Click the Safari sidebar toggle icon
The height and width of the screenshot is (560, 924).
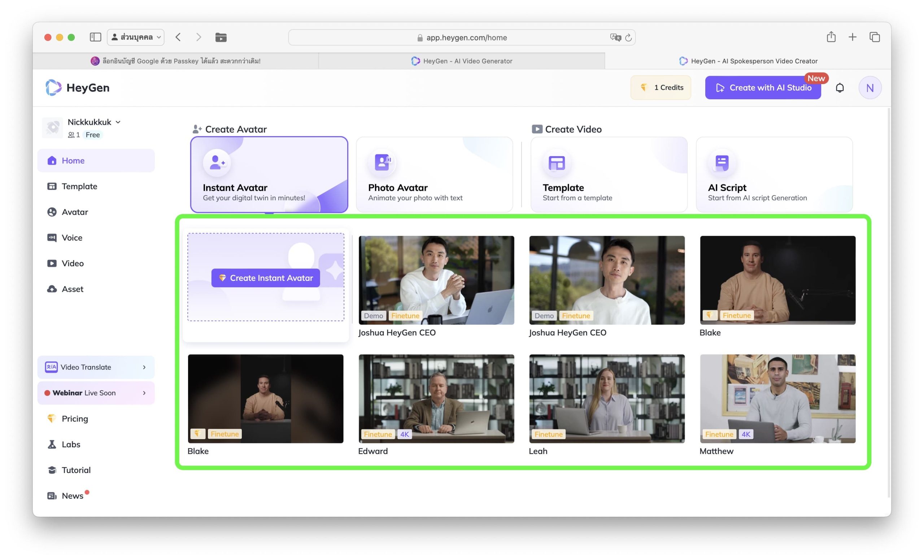95,37
